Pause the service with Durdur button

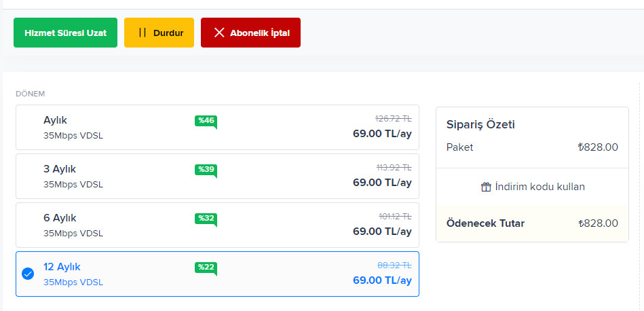pyautogui.click(x=159, y=33)
